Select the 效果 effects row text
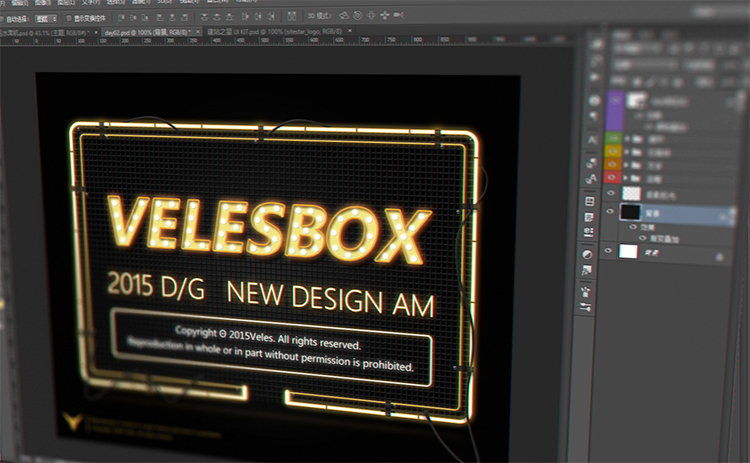Viewport: 750px width, 463px height. (x=648, y=228)
